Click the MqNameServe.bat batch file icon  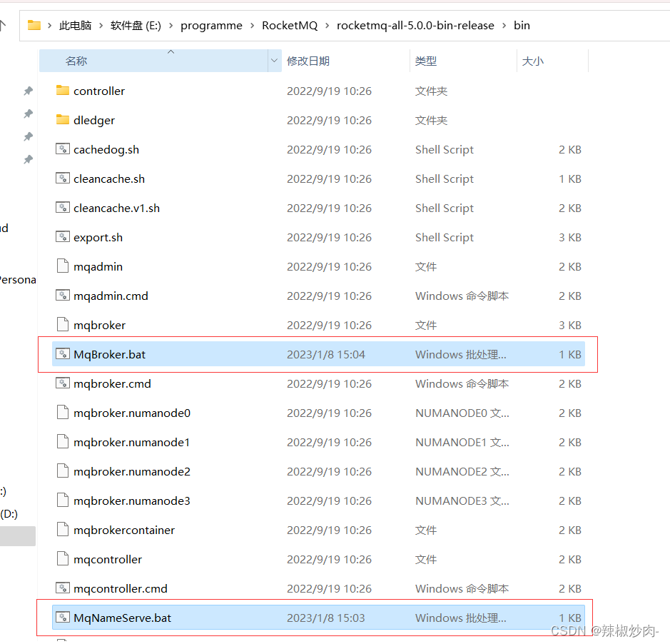63,617
